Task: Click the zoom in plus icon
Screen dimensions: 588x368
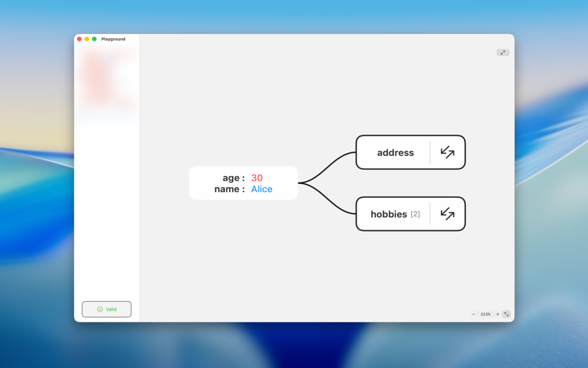Action: pyautogui.click(x=498, y=314)
